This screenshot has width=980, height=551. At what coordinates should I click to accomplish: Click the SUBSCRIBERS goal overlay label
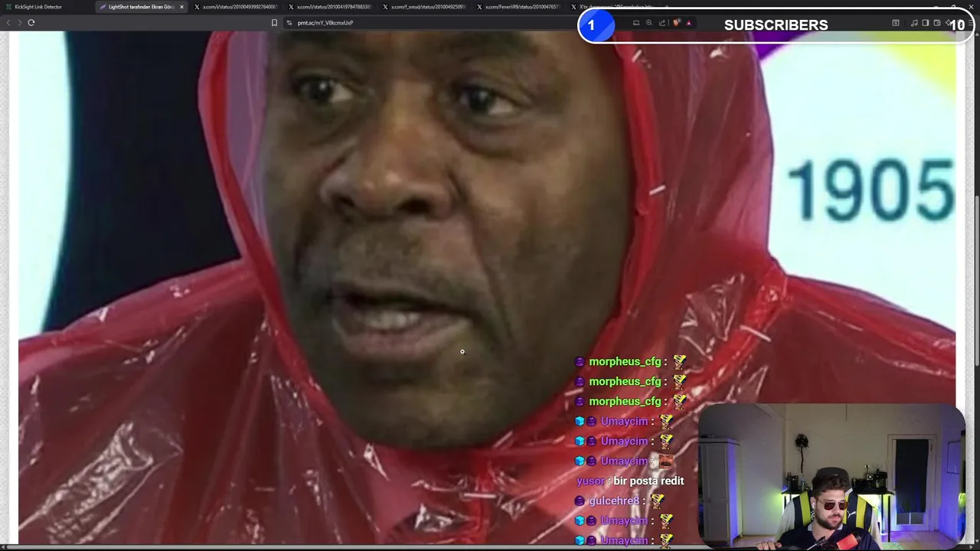pyautogui.click(x=776, y=25)
